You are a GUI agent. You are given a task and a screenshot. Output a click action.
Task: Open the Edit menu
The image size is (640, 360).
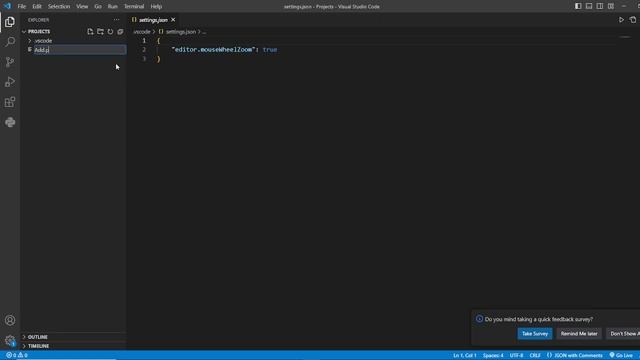tap(37, 7)
